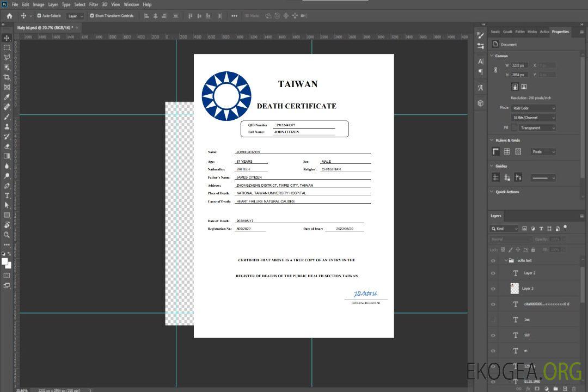Open the 16 Bits/Channel dropdown
Screen dimensions: 588x392
pos(533,118)
